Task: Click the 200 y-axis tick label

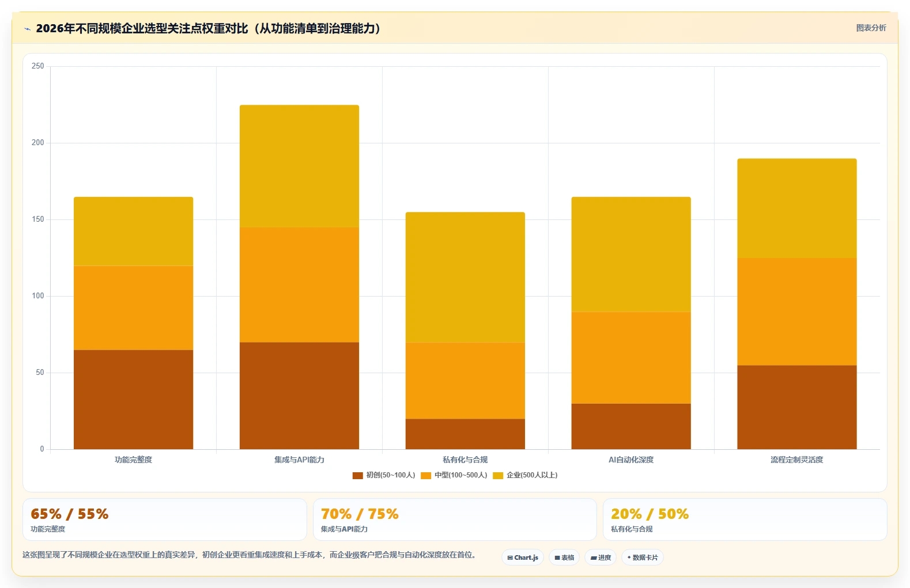Action: (x=37, y=143)
